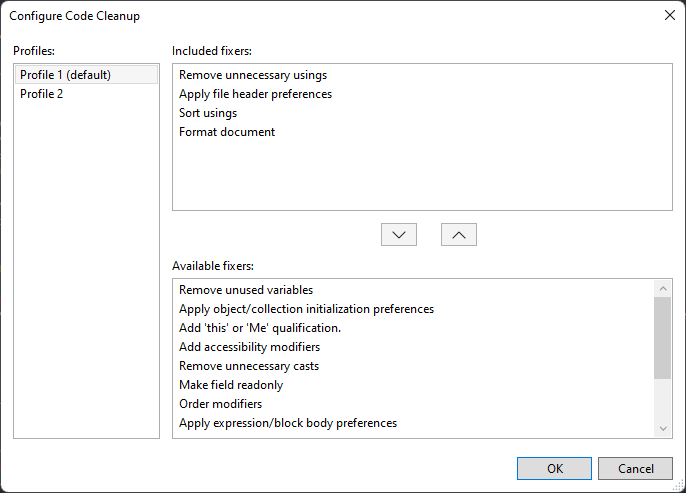Click the Available fixers scroll down arrow
Image resolution: width=686 pixels, height=493 pixels.
663,428
